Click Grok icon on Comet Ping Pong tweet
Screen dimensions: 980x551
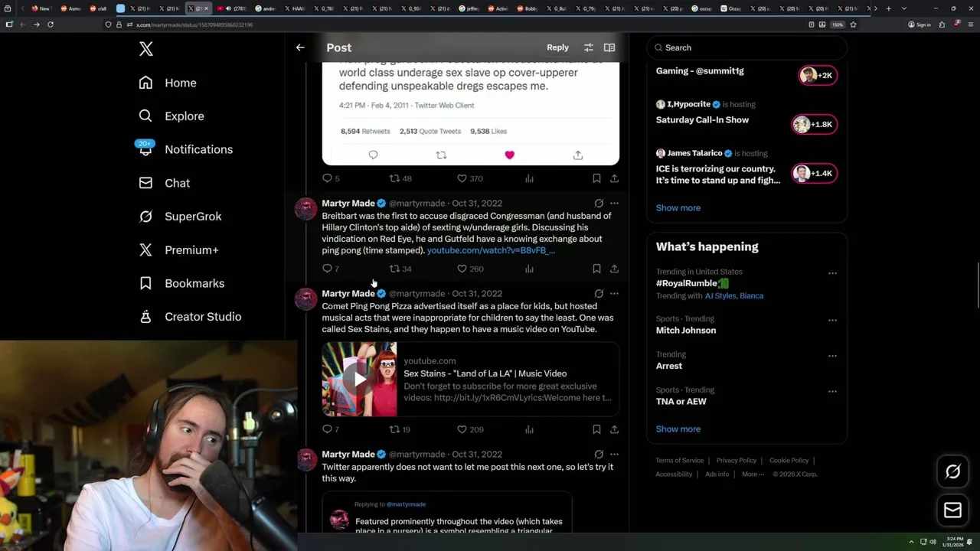pyautogui.click(x=599, y=294)
